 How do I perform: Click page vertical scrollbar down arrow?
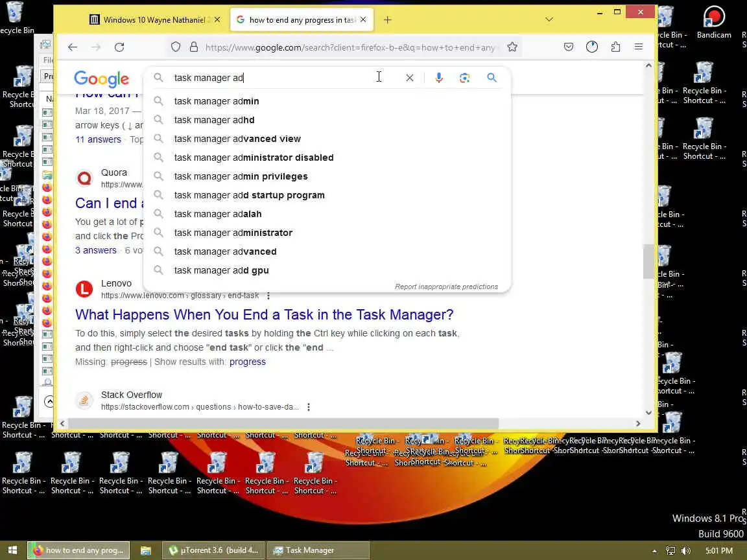648,413
